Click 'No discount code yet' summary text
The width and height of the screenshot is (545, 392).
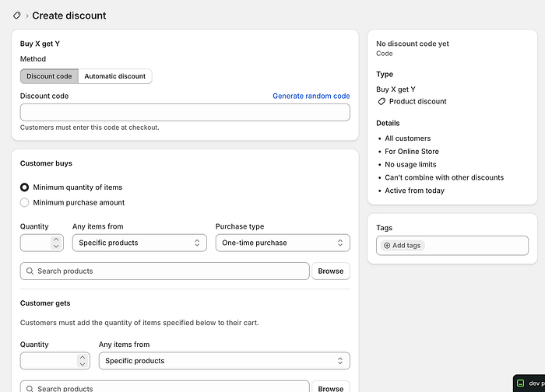click(413, 44)
